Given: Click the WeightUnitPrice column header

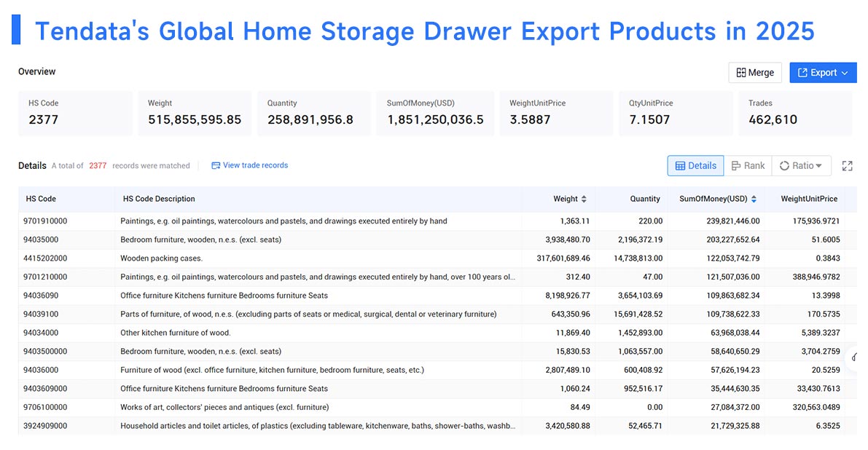Looking at the screenshot, I should [x=809, y=199].
